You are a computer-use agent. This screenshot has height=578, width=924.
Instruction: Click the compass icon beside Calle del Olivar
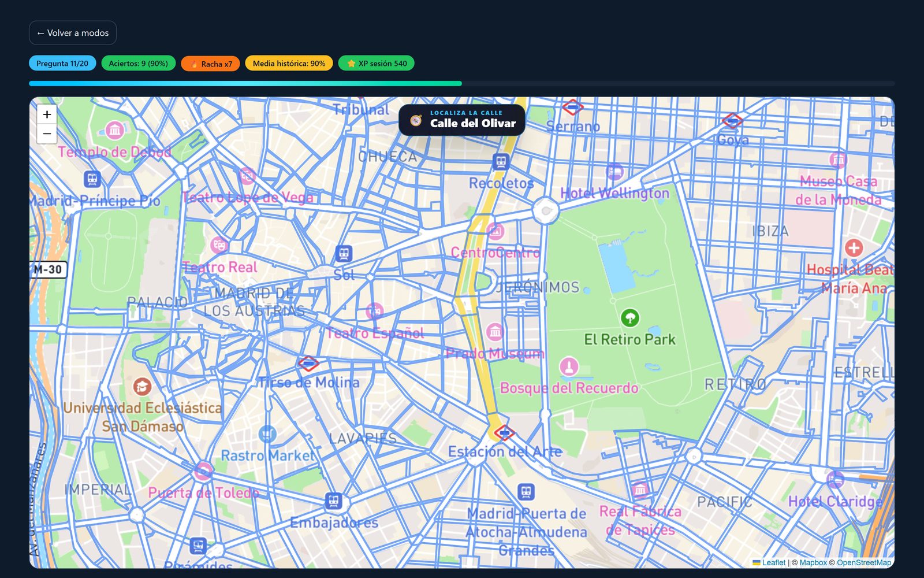[x=416, y=120]
